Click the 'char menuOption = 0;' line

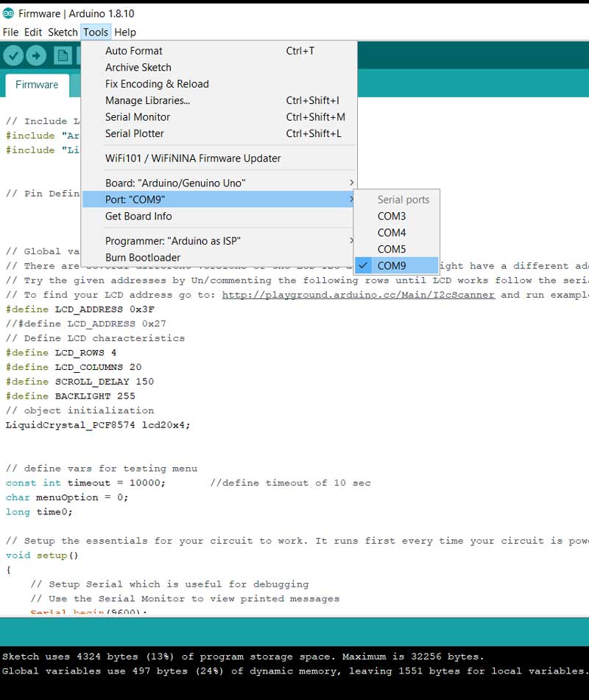(x=67, y=497)
